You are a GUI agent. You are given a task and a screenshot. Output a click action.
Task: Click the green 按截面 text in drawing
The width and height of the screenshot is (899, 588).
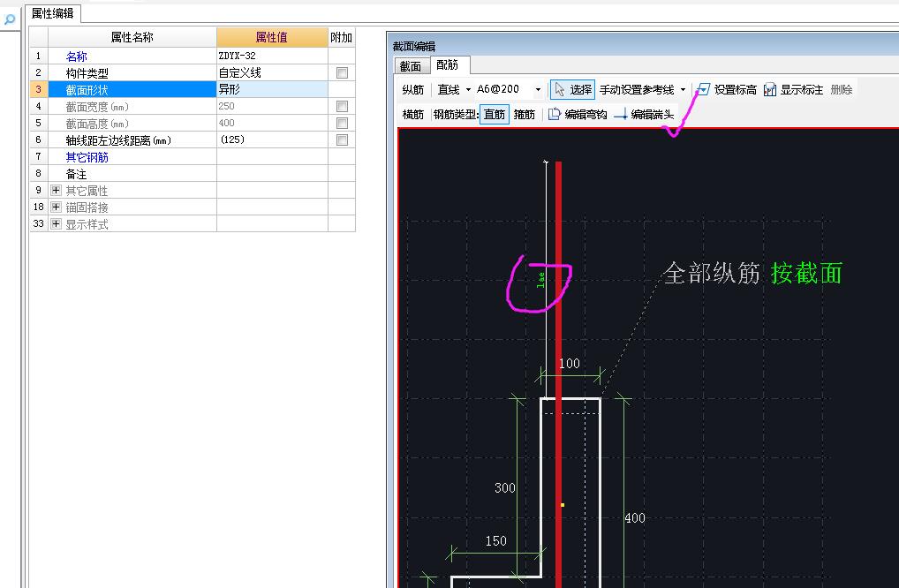[806, 273]
